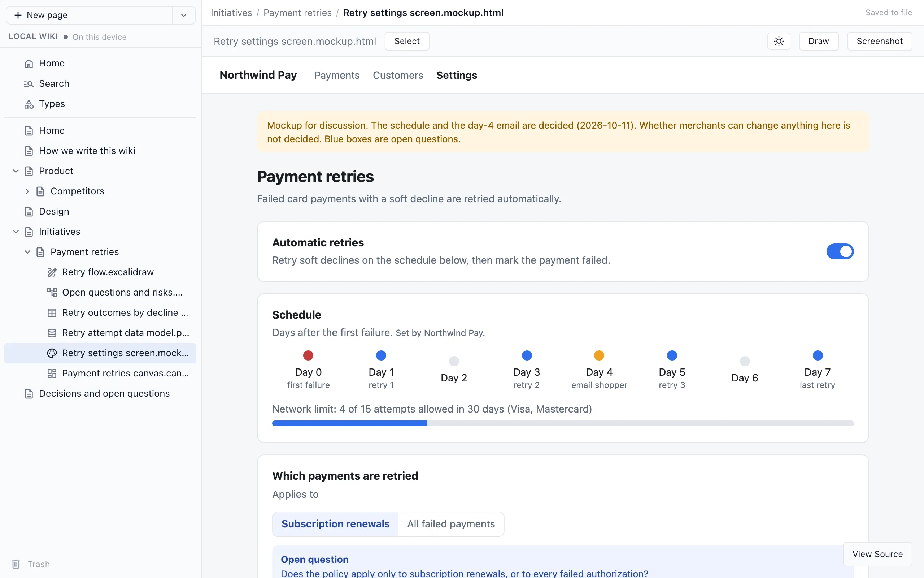Click the Competitors page document icon
The height and width of the screenshot is (578, 924).
coord(40,191)
